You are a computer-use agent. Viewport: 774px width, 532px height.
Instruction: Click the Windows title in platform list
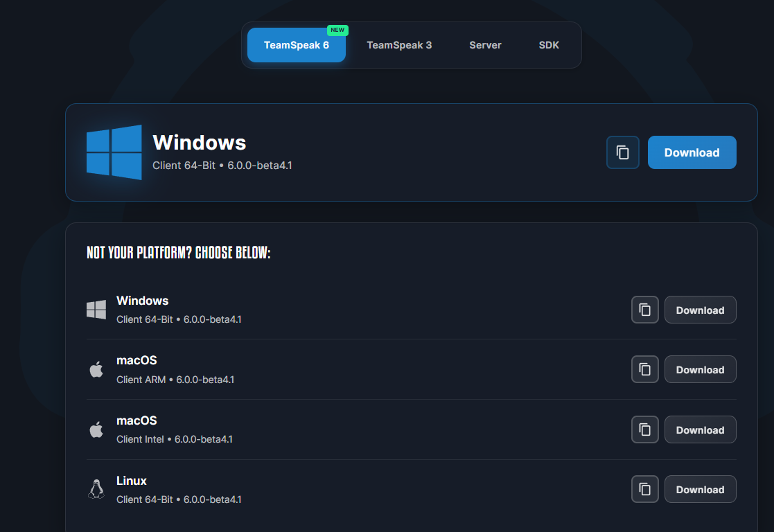(x=142, y=301)
